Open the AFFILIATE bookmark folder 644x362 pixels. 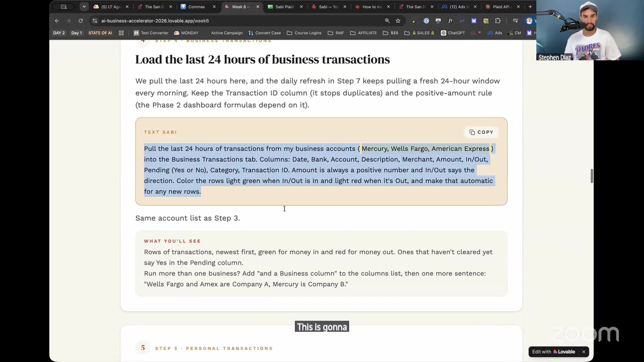[x=363, y=33]
